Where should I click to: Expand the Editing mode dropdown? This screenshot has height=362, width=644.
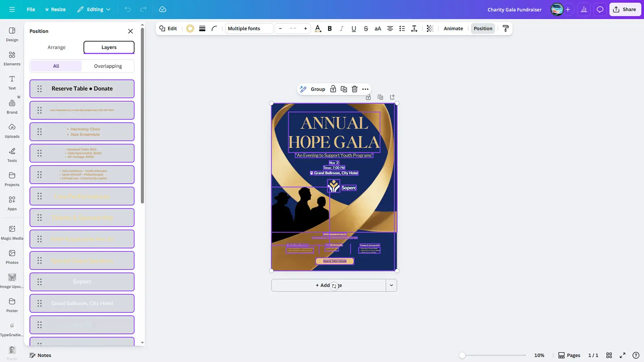click(x=94, y=10)
